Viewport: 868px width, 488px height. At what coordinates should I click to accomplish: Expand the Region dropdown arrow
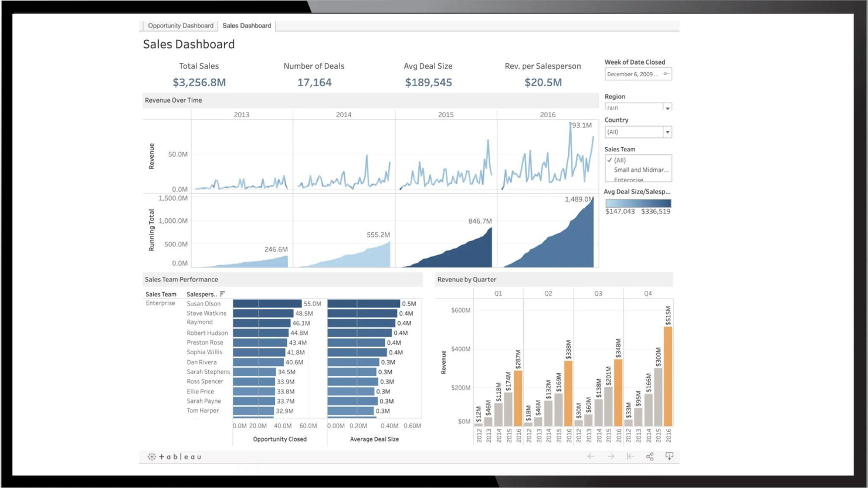click(667, 108)
